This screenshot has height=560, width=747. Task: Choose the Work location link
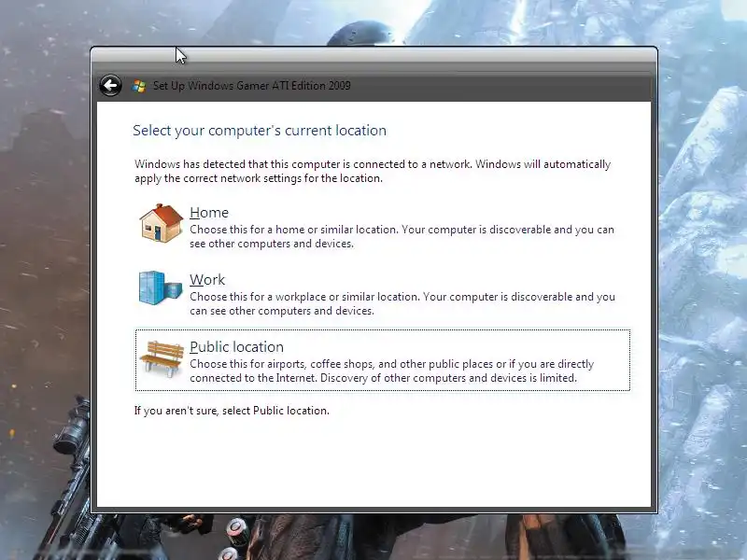click(207, 279)
